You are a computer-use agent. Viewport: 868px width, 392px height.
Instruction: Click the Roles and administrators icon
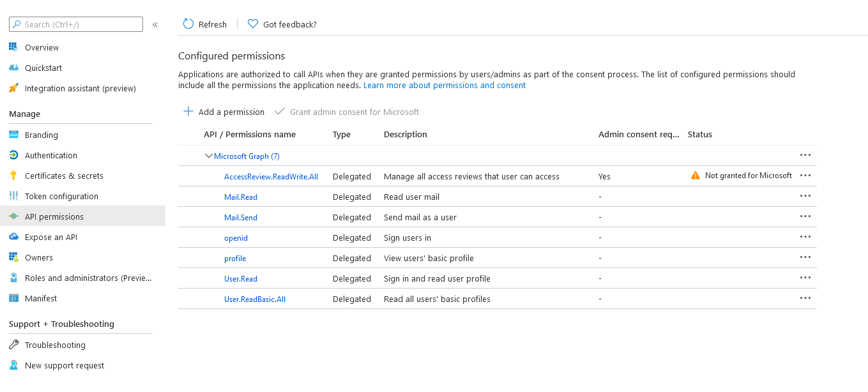(13, 278)
